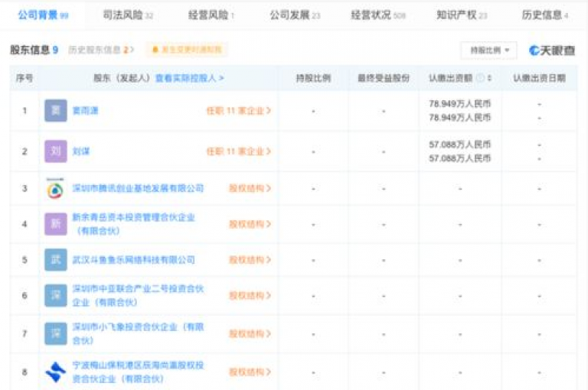Click the blue avatar in row 7
The height and width of the screenshot is (390, 588).
[55, 333]
